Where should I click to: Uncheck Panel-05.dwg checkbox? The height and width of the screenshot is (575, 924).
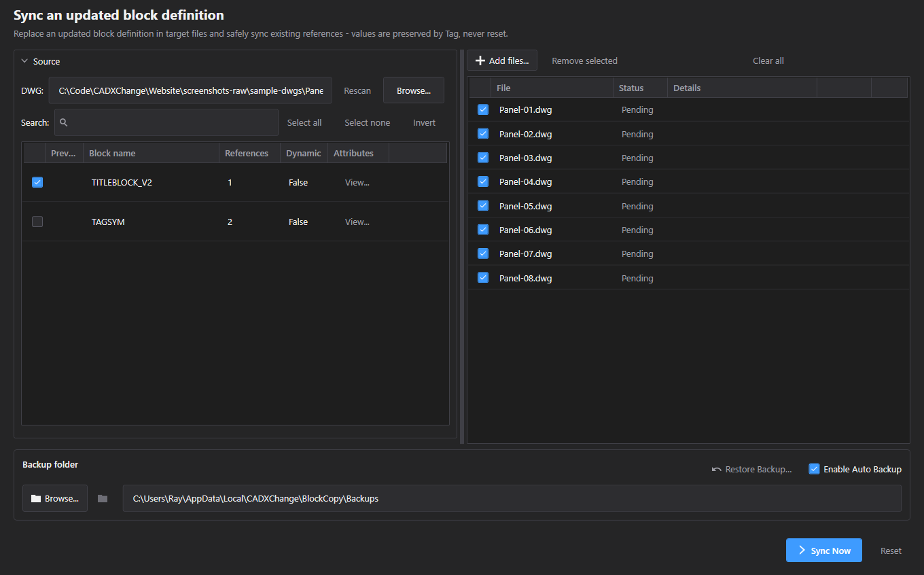483,206
